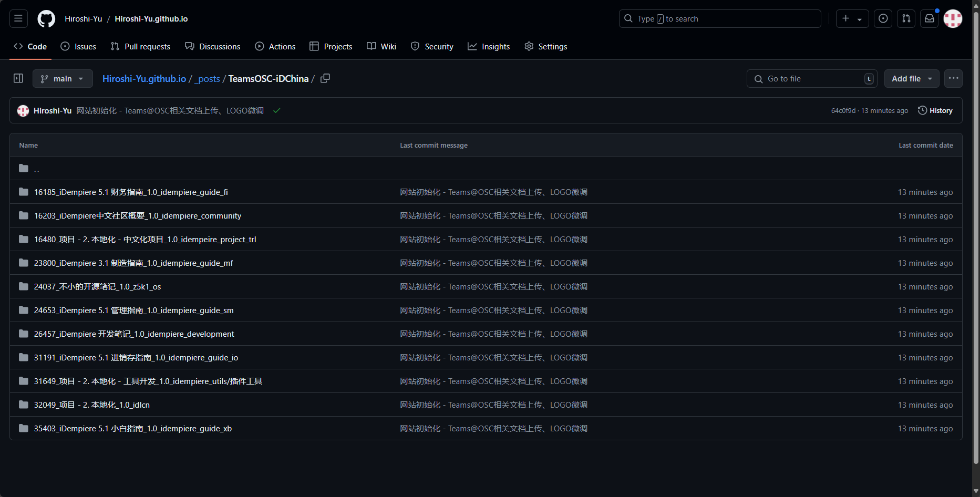This screenshot has width=980, height=497.
Task: Open the Security tab
Action: pos(432,46)
